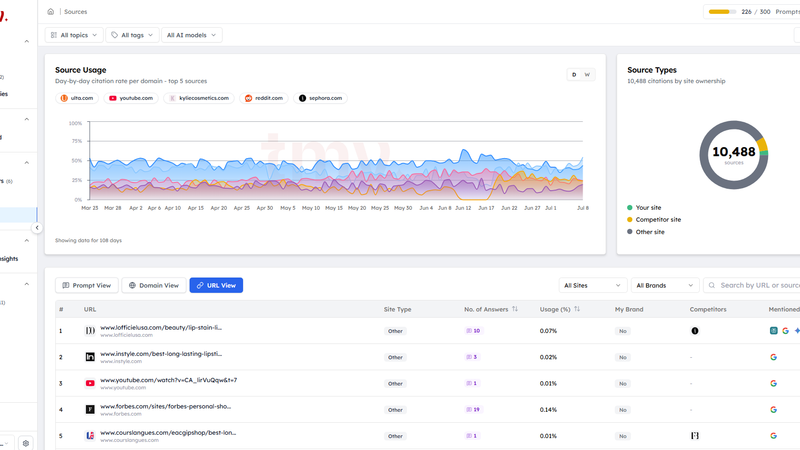Screen dimensions: 800x450
Task: Collapse the first sidebar section chevron
Action: point(27,41)
